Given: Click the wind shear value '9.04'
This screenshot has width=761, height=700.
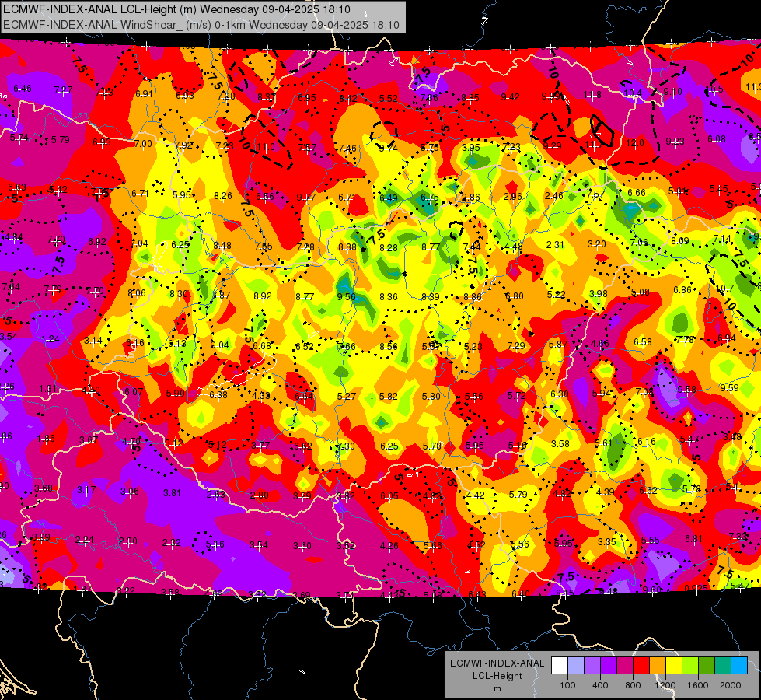Looking at the screenshot, I should (219, 345).
